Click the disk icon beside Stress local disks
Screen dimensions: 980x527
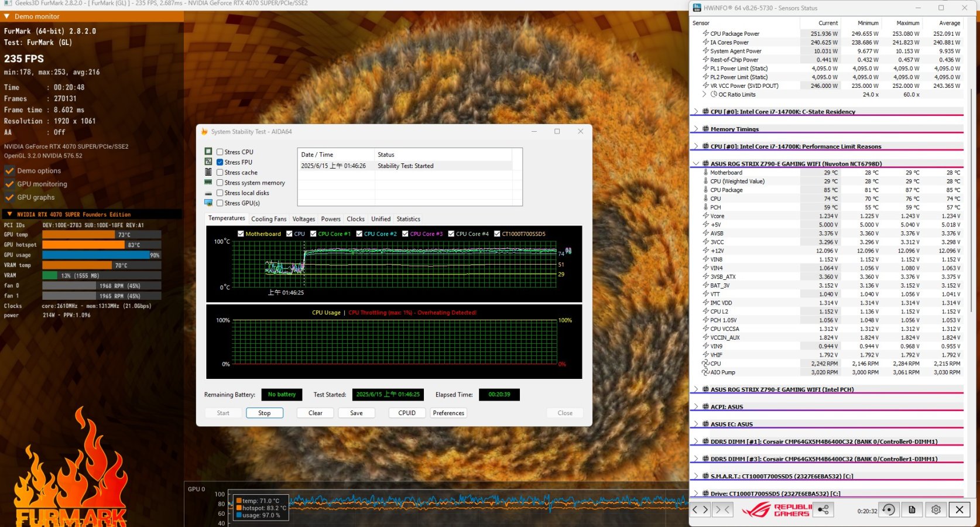click(208, 193)
